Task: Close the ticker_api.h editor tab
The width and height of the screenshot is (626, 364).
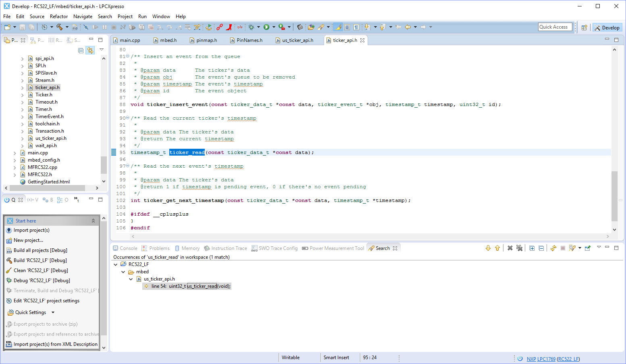Action: pos(362,40)
